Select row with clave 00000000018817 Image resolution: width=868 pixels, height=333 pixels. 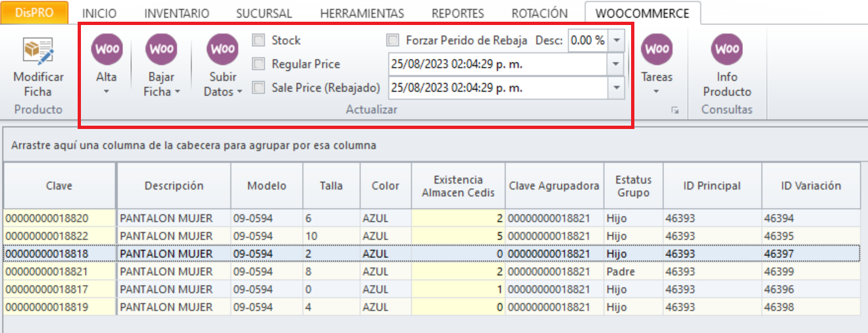tap(432, 289)
